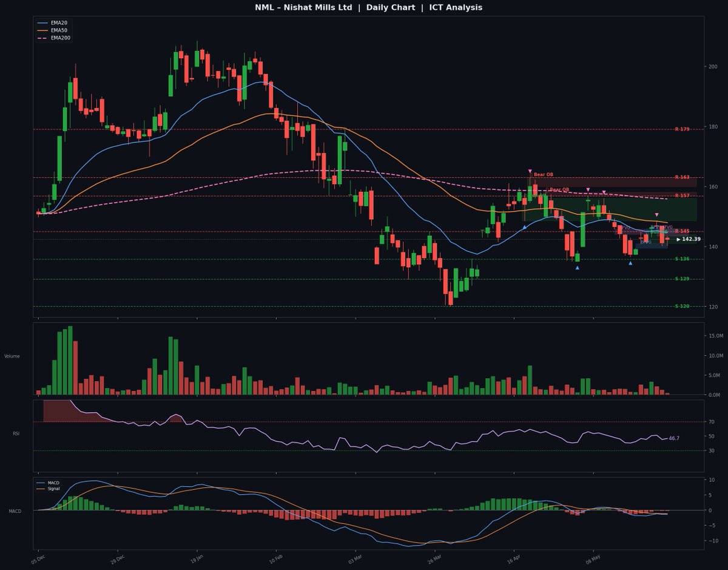Viewport: 728px width, 570px height.
Task: Click the chart title NML – Nishat Mills Ltd
Action: pos(304,7)
